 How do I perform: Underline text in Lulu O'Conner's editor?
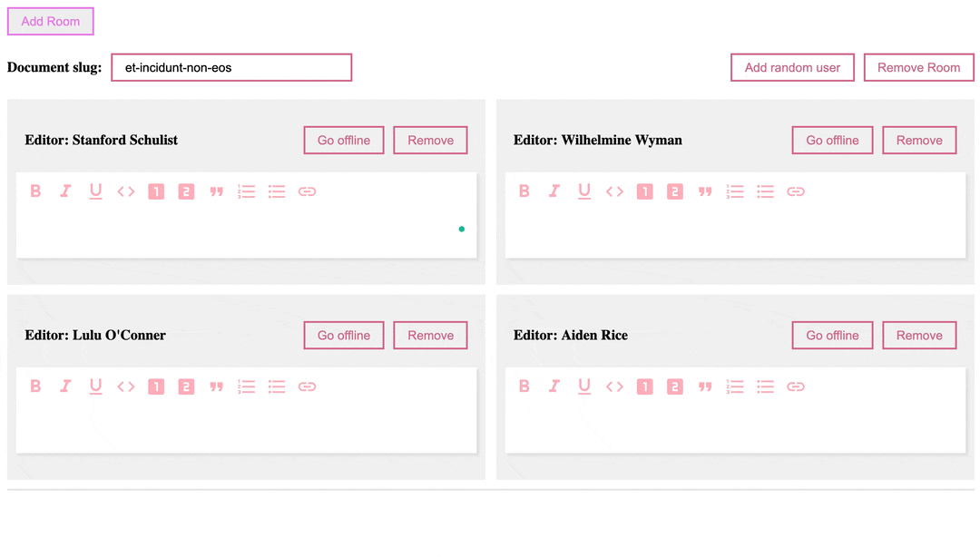click(95, 386)
